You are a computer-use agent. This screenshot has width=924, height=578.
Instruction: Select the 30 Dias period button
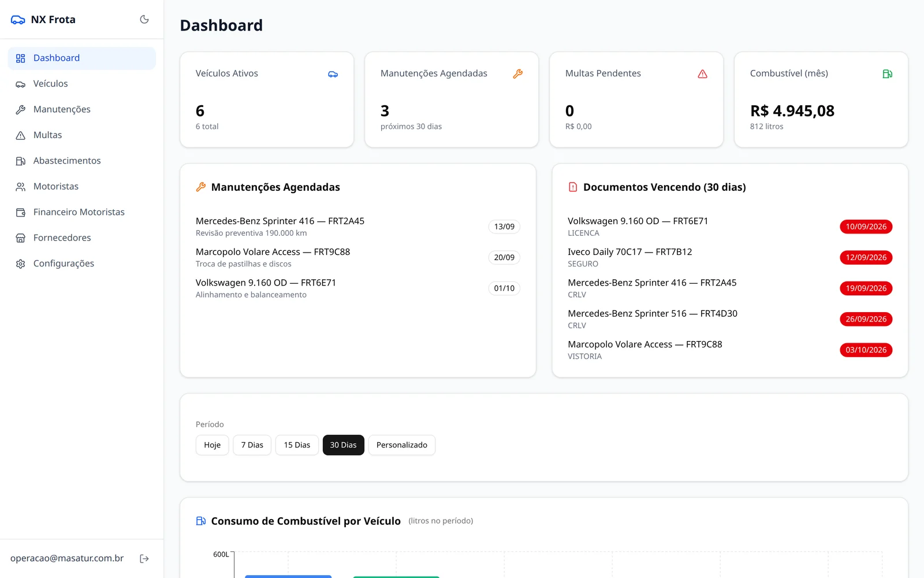(344, 445)
